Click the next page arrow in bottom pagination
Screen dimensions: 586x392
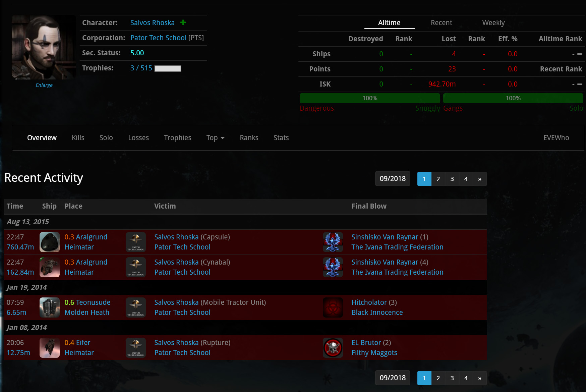480,378
